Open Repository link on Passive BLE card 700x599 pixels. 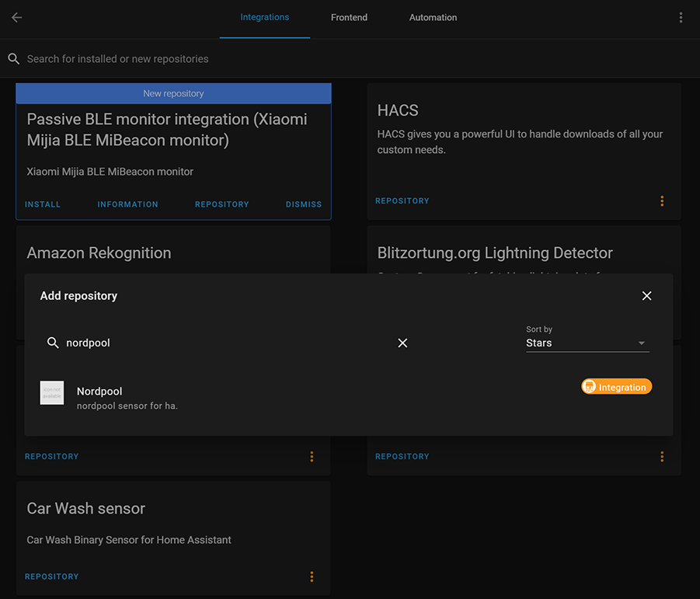point(222,204)
